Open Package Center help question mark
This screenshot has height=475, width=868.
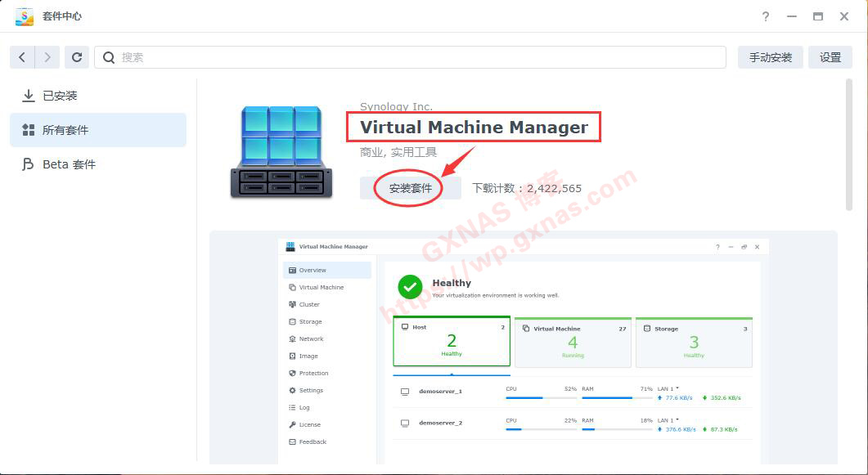[767, 16]
